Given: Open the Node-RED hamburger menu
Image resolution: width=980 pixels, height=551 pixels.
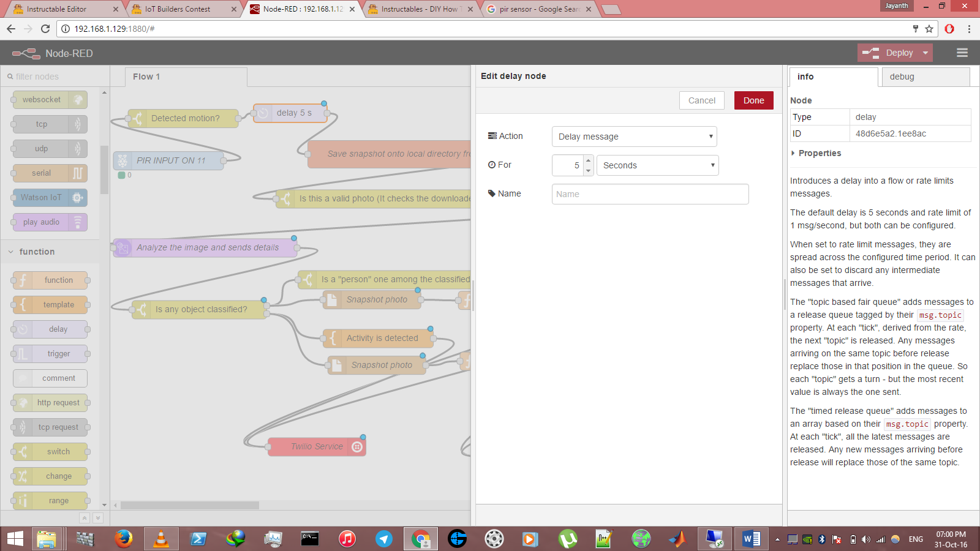Looking at the screenshot, I should 962,53.
